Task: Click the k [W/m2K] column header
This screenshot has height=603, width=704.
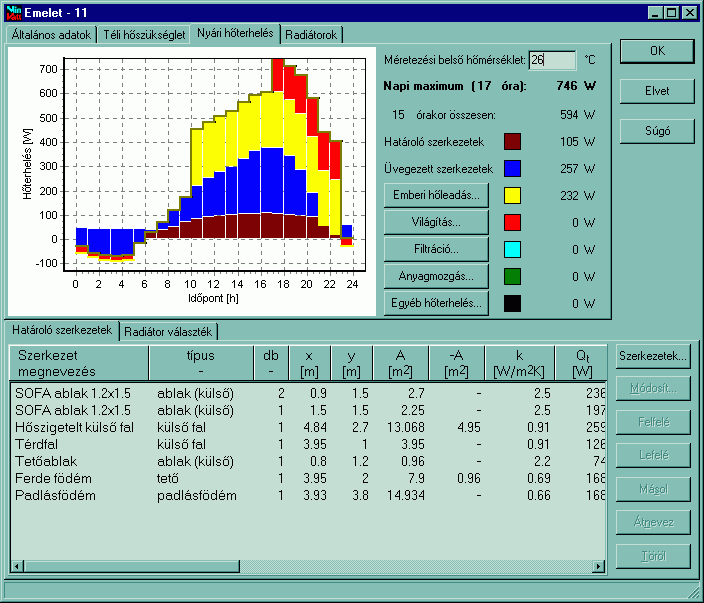Action: [519, 363]
